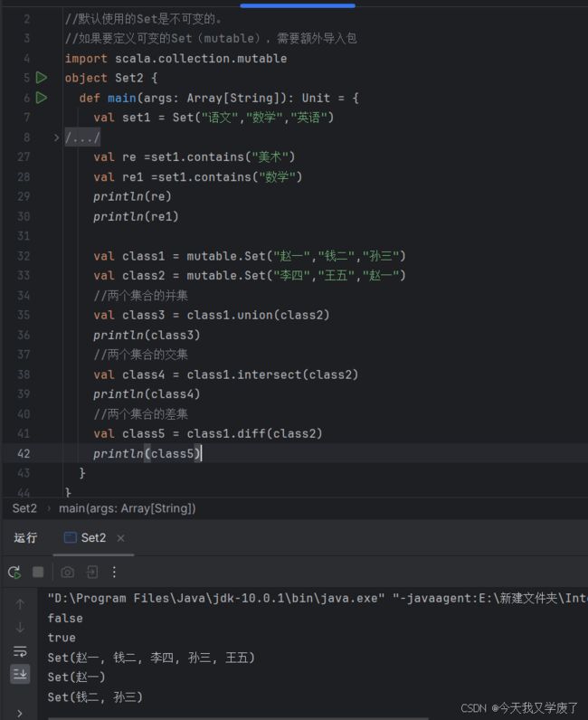Toggle scroll to end of console

[x=20, y=674]
